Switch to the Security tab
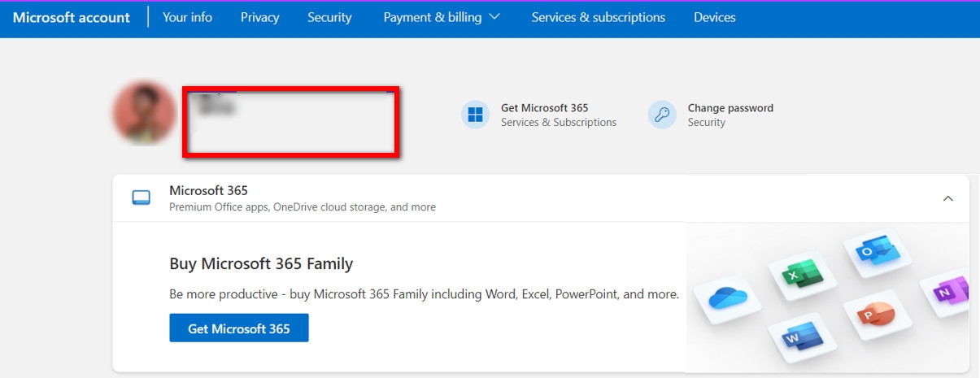This screenshot has height=378, width=980. [x=329, y=17]
